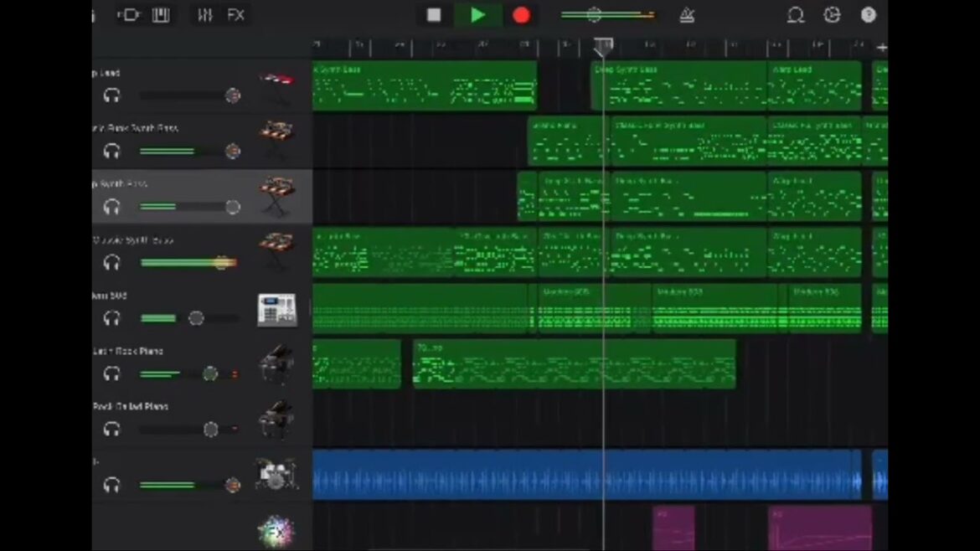Select the Rock Piano grand piano icon

coord(276,364)
